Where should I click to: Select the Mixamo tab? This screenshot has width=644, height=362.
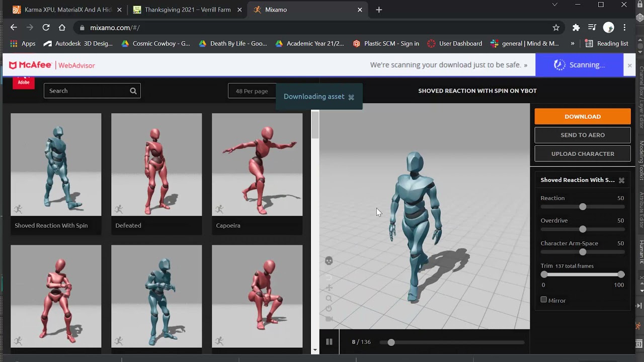[x=307, y=10]
